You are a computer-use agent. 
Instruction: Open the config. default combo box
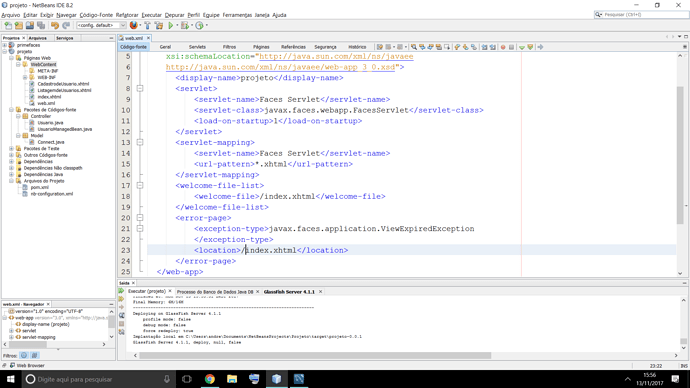point(101,26)
